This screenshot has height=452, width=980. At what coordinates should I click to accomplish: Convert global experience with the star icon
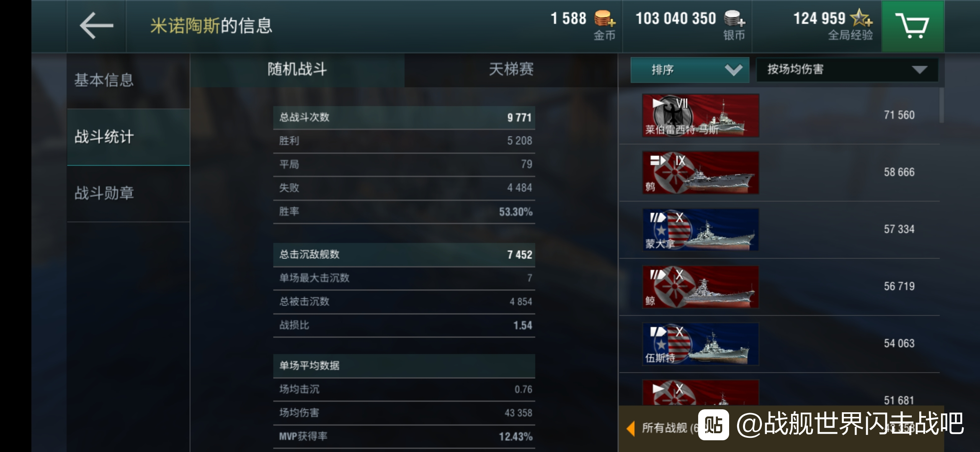[x=862, y=18]
